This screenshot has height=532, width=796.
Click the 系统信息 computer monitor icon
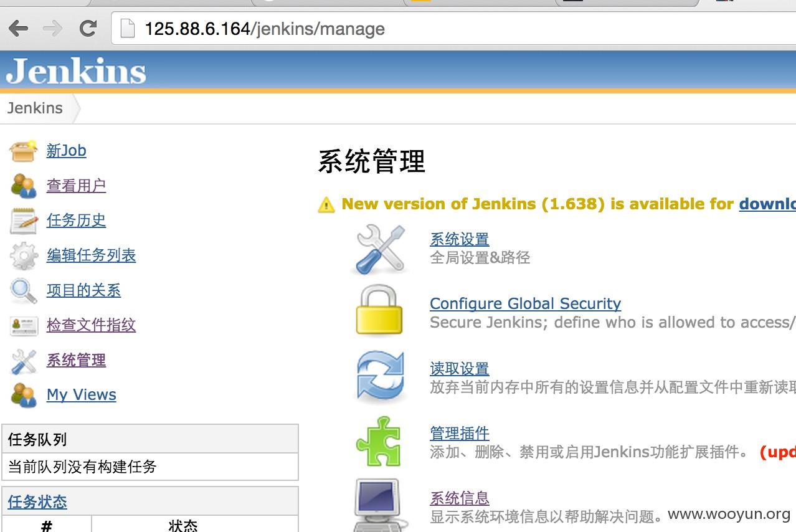(x=380, y=505)
